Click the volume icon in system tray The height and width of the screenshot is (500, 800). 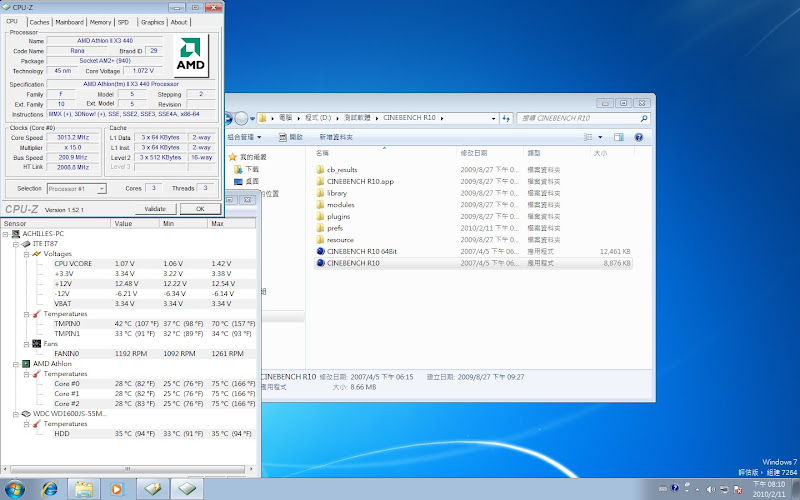(711, 489)
